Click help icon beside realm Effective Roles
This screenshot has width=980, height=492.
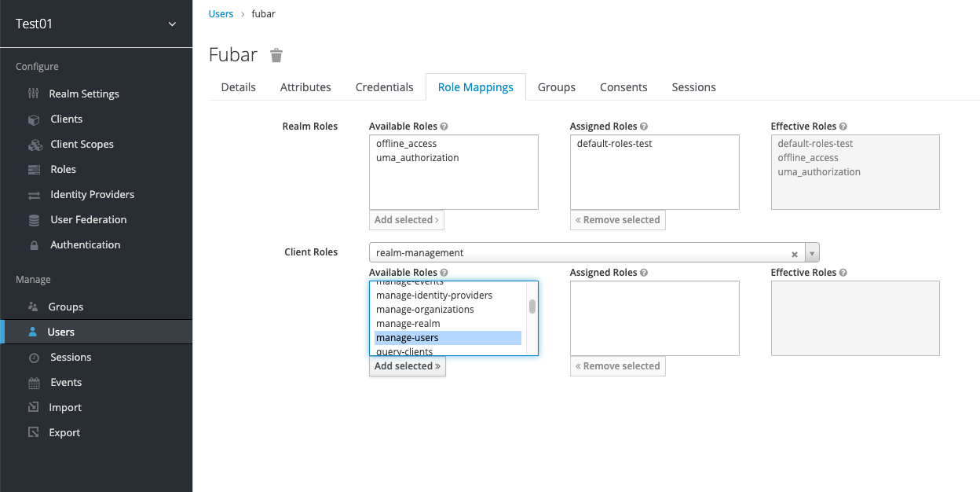point(844,127)
